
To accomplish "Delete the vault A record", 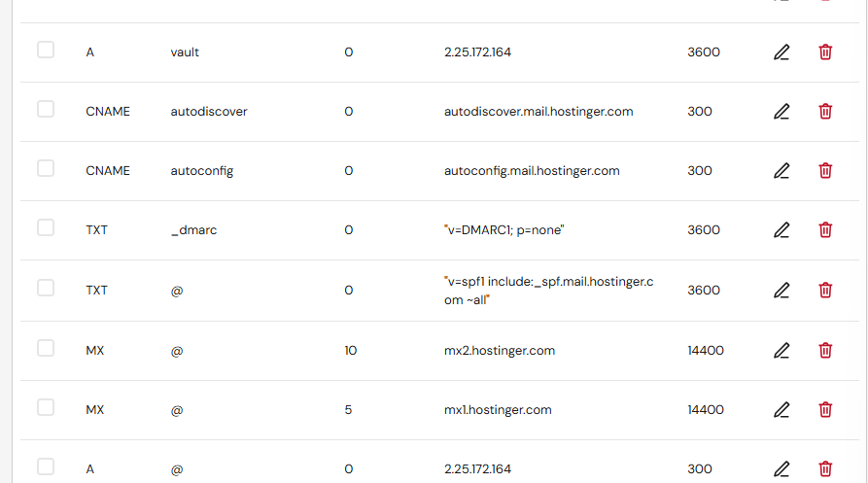I will tap(825, 52).
